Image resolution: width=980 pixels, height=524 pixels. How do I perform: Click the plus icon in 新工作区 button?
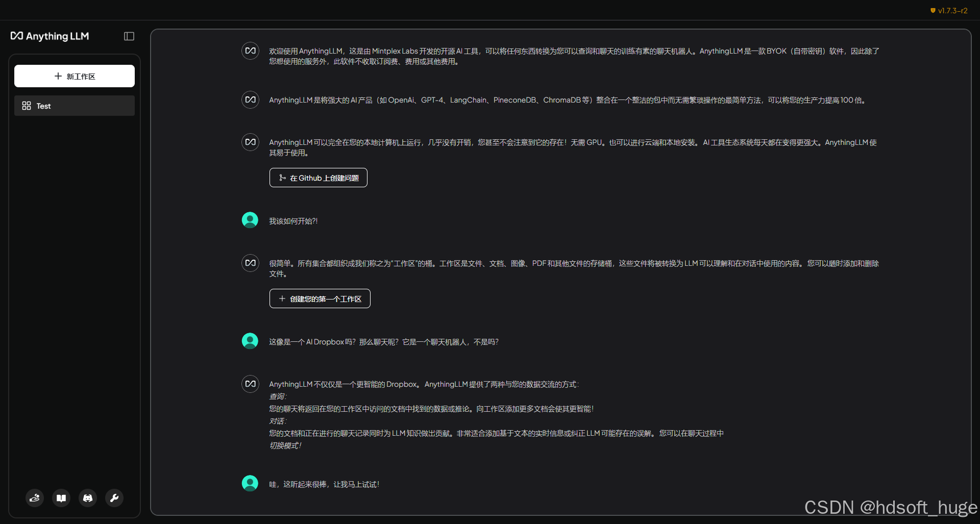coord(58,76)
